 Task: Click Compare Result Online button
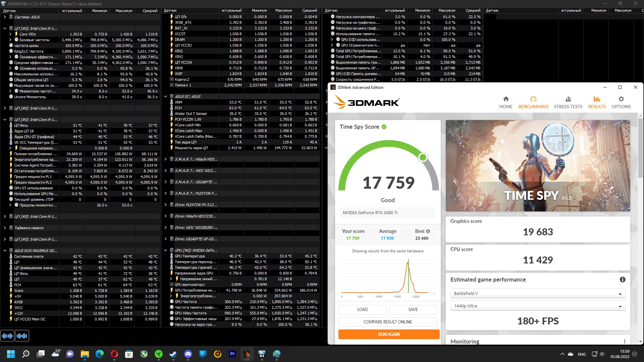click(387, 322)
